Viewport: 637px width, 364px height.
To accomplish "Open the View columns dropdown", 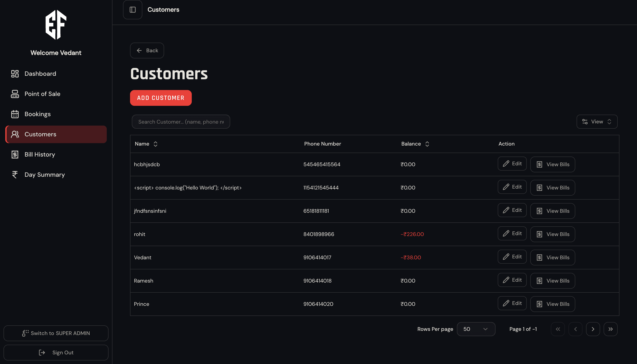I will pos(597,122).
